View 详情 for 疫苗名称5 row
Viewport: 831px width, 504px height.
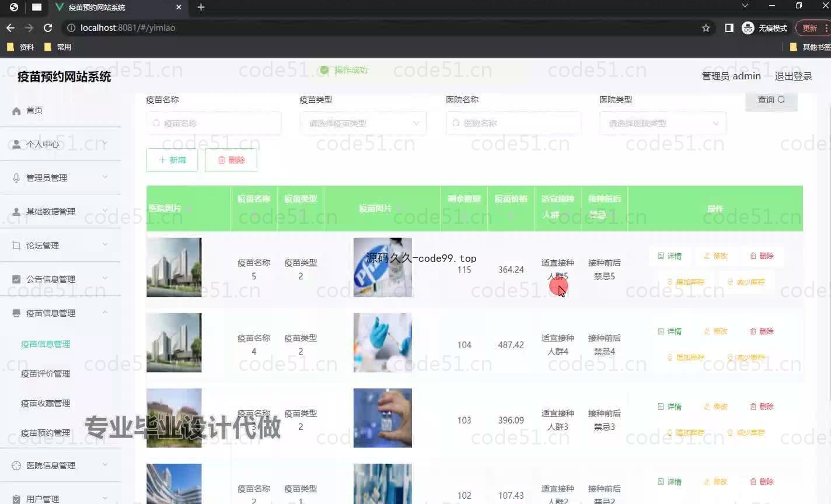pos(670,256)
